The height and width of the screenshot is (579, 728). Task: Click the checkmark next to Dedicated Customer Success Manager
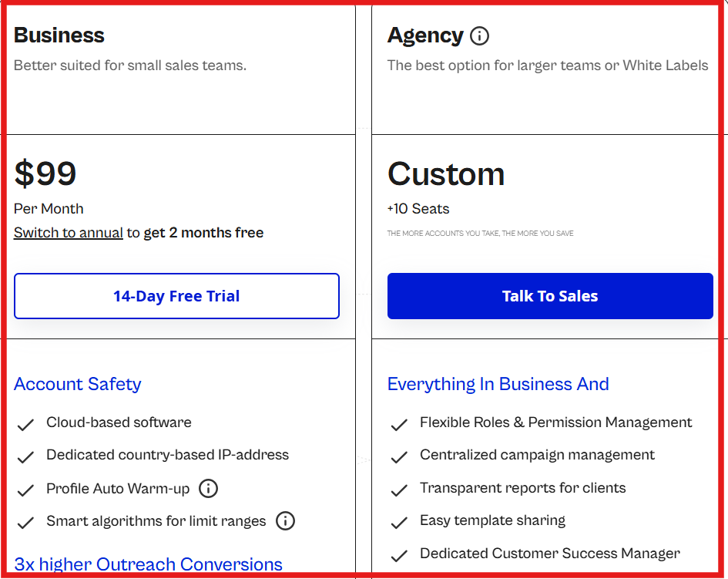400,553
